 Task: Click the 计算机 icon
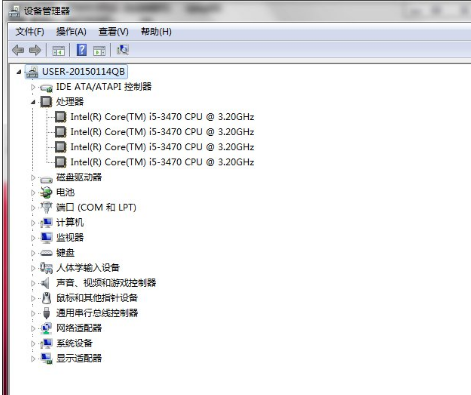pyautogui.click(x=46, y=222)
